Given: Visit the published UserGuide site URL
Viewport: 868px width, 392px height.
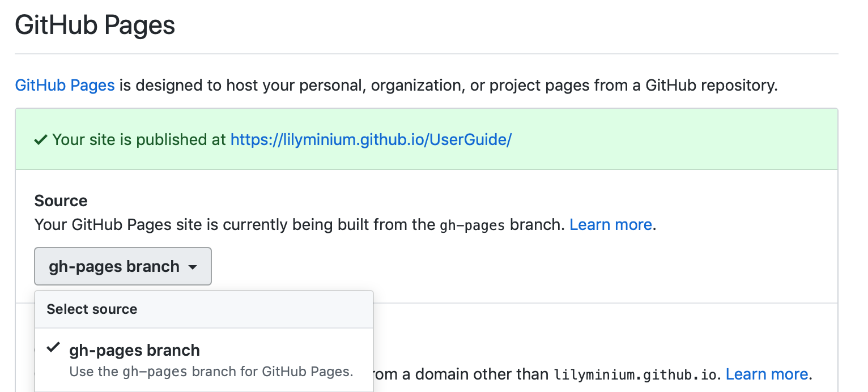Looking at the screenshot, I should (x=370, y=139).
